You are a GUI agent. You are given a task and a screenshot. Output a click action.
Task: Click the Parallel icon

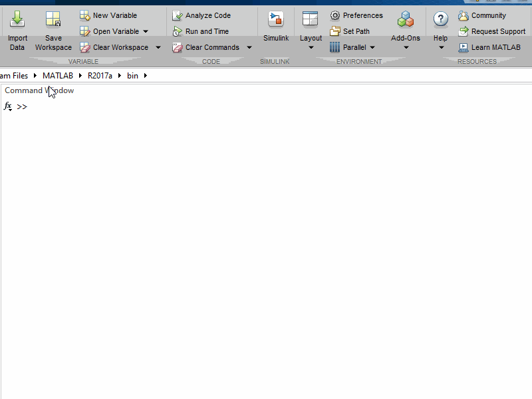tap(334, 47)
